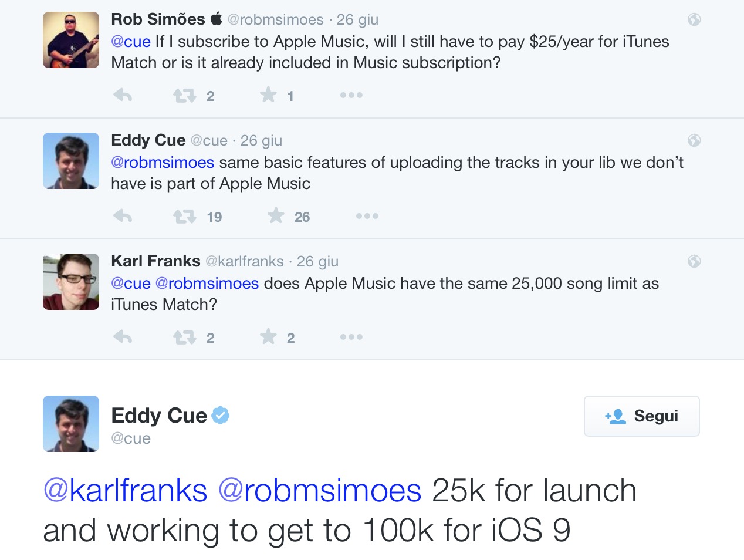744x560 pixels.
Task: Open @robmsimoes mention in the main tweet
Action: [x=320, y=491]
